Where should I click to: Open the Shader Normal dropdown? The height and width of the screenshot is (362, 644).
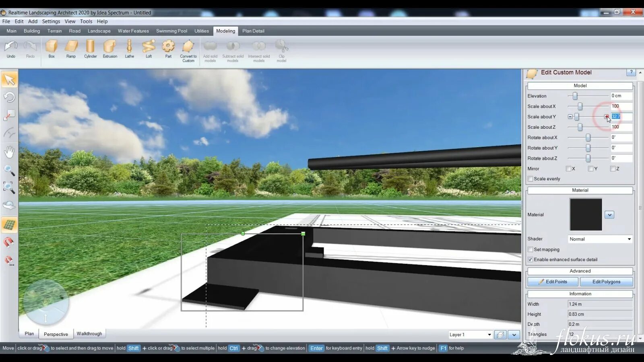tap(600, 239)
